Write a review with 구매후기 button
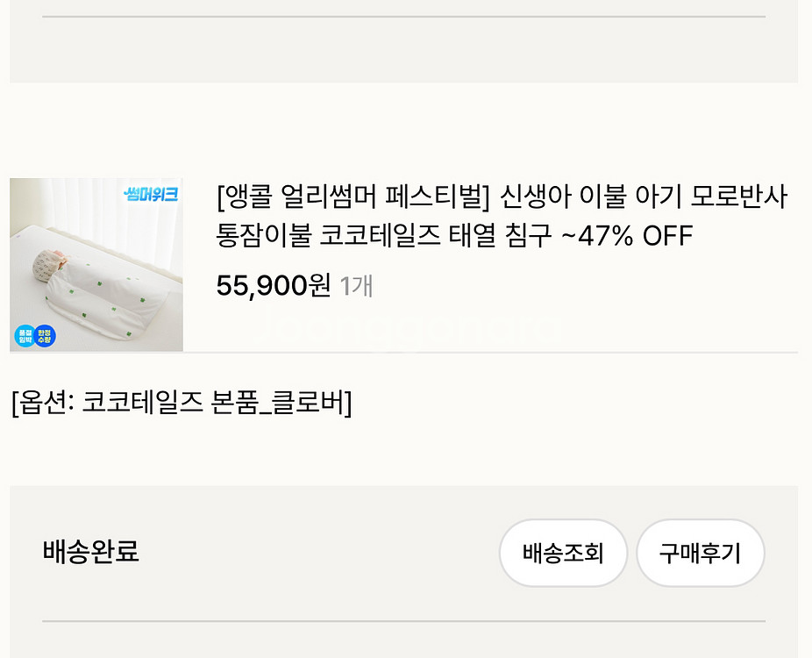The image size is (812, 658). click(x=700, y=554)
